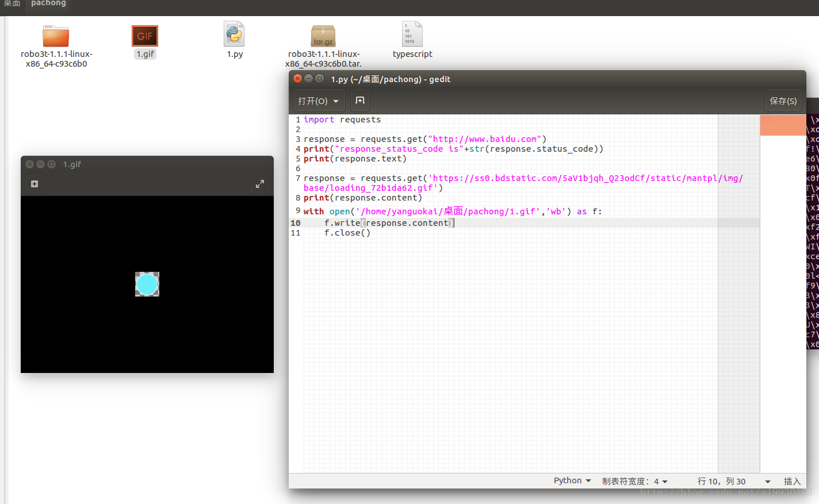Click the typescript file name label
Screen dimensions: 819x504
[412, 54]
